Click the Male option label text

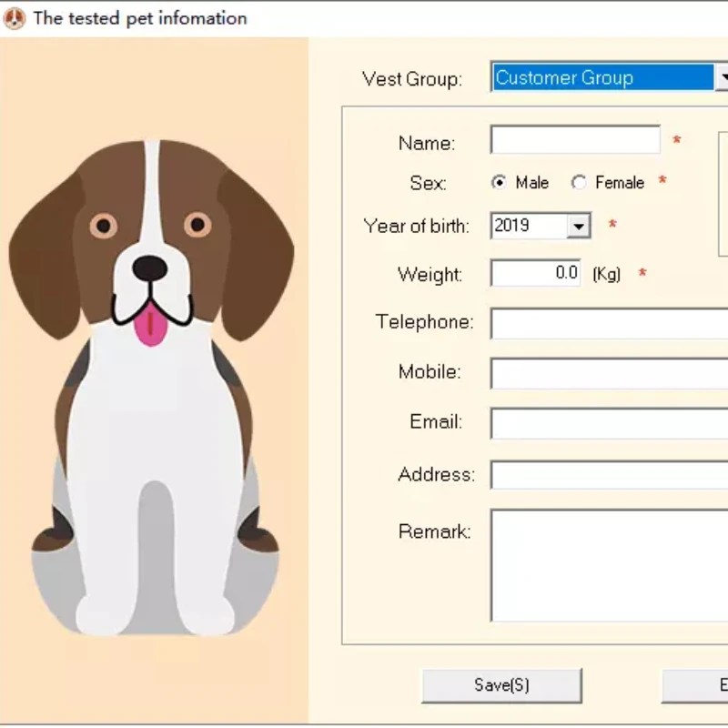coord(531,183)
